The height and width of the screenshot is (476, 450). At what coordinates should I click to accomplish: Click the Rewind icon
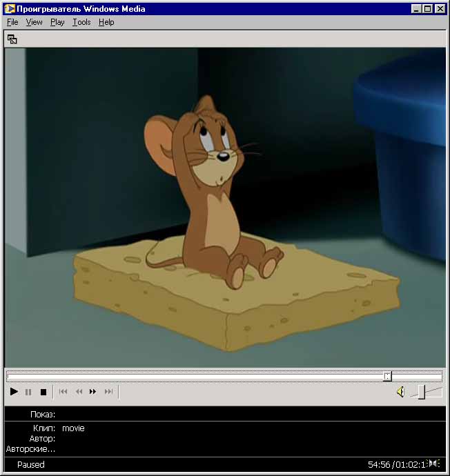tap(79, 392)
